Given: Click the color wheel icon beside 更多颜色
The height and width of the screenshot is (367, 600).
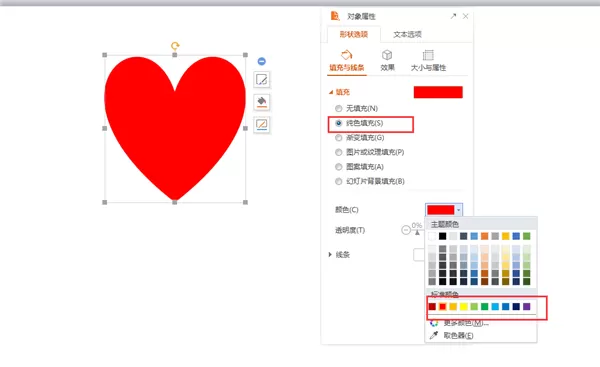Looking at the screenshot, I should point(434,323).
